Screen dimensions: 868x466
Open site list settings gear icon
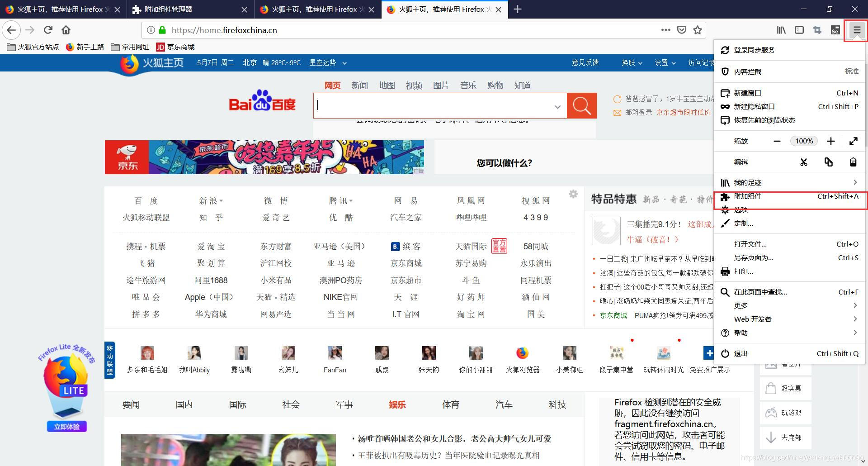tap(573, 194)
